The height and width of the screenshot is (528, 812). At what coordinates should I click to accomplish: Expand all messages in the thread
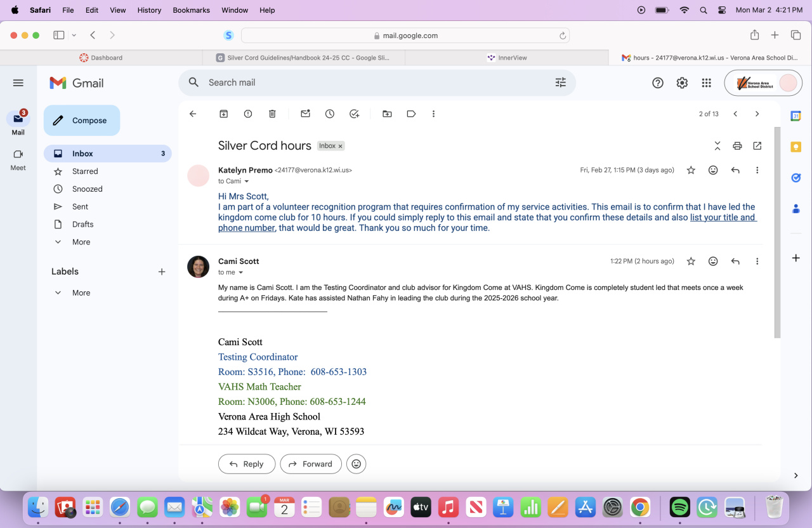pos(717,146)
